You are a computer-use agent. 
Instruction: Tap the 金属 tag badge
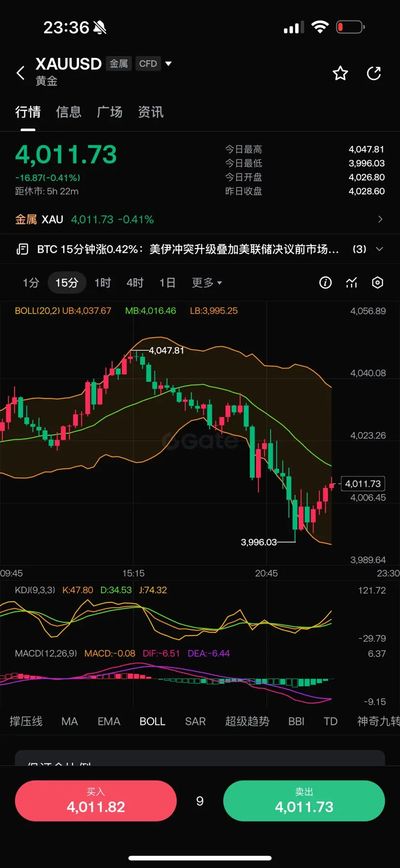pyautogui.click(x=119, y=63)
